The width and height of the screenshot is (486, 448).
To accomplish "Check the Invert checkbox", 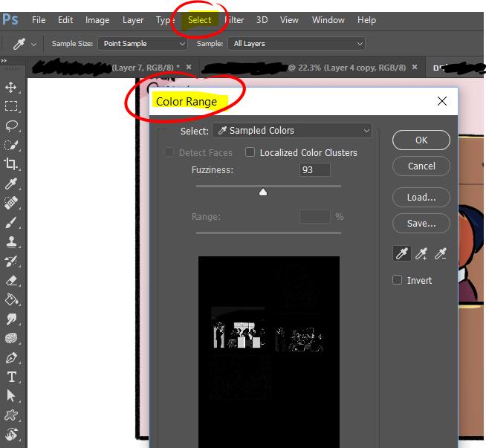I will (398, 280).
